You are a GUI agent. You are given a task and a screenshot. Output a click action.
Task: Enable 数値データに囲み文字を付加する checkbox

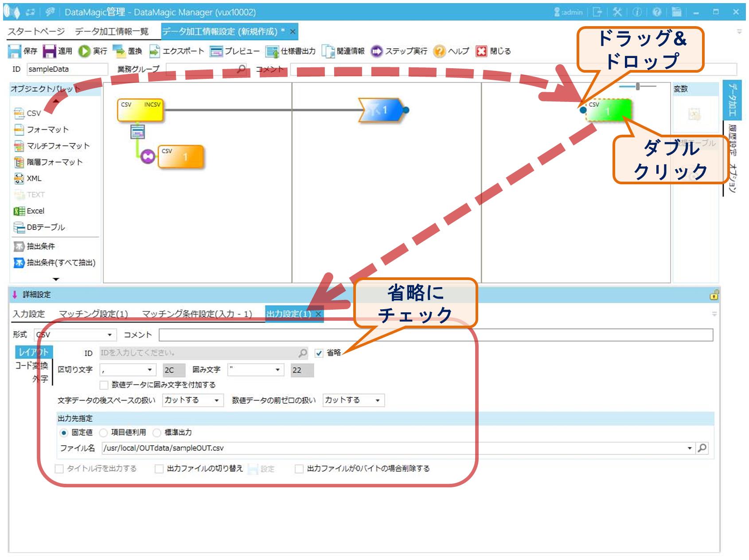(x=104, y=385)
